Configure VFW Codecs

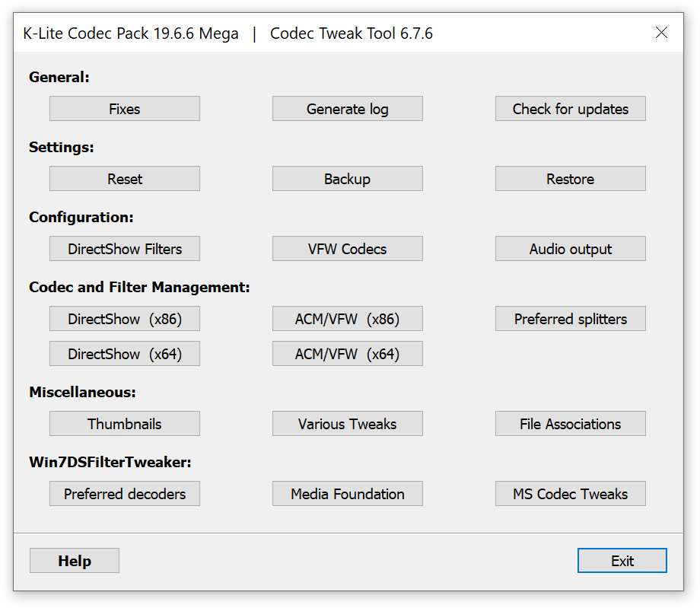[x=347, y=248]
